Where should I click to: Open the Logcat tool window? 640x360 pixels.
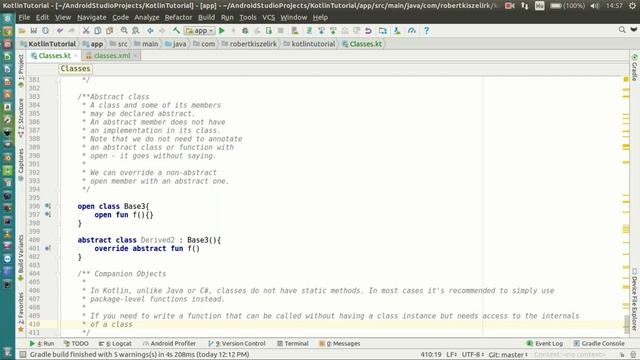click(x=115, y=343)
